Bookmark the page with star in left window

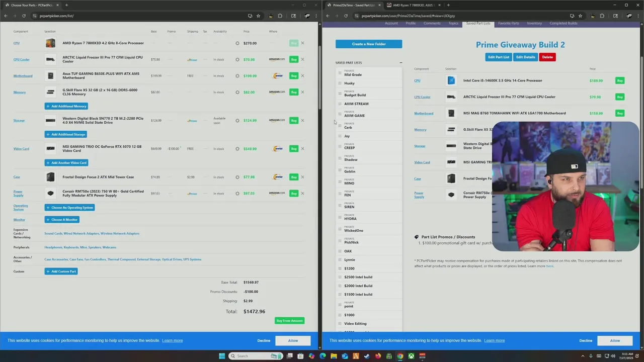click(259, 16)
